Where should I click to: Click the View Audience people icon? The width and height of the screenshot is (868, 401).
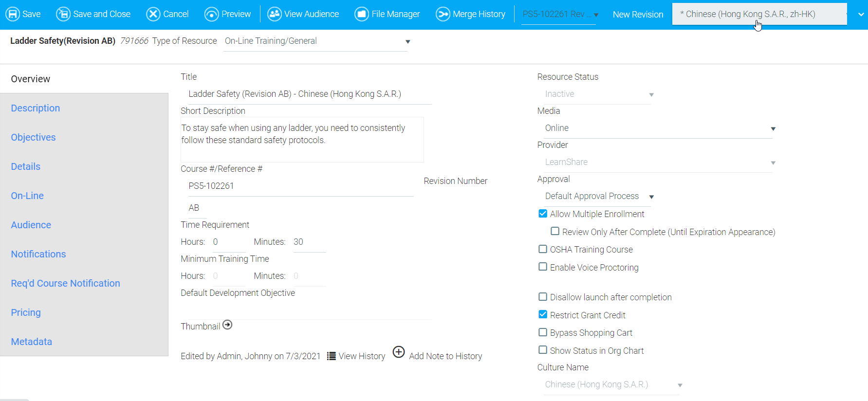[275, 14]
